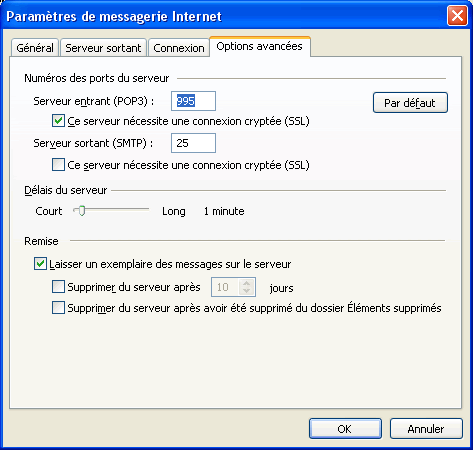Click the SMTP outgoing server port field

tap(193, 143)
